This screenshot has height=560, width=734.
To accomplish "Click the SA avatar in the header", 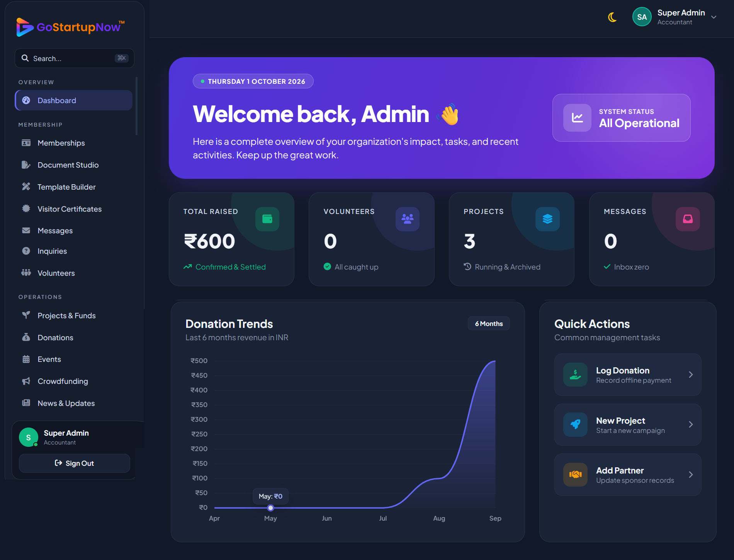I will coord(642,17).
